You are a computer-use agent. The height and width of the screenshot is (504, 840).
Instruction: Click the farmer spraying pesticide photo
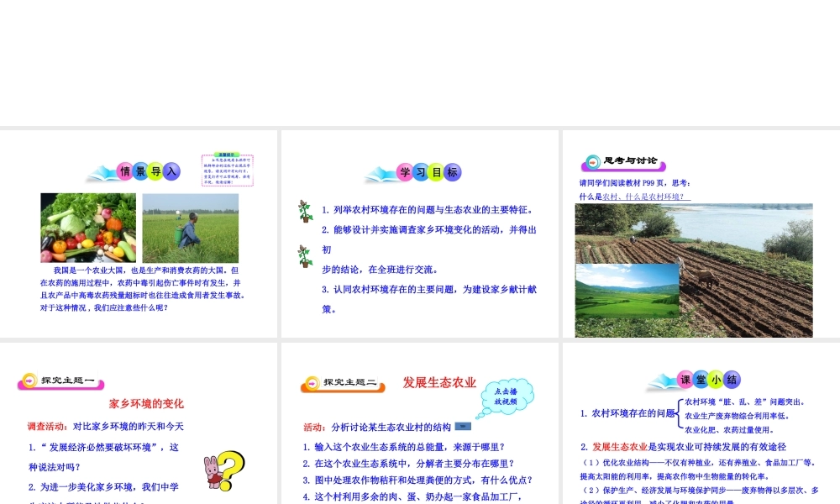tap(191, 228)
